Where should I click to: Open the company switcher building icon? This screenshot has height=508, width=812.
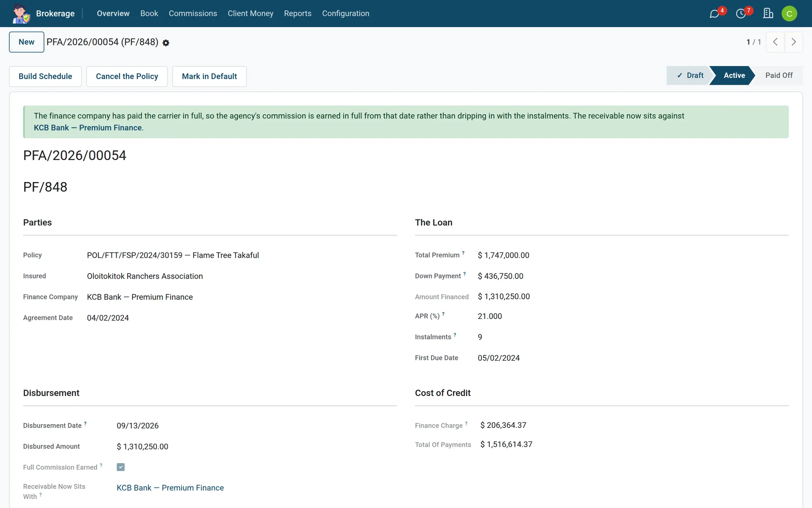[x=768, y=14]
